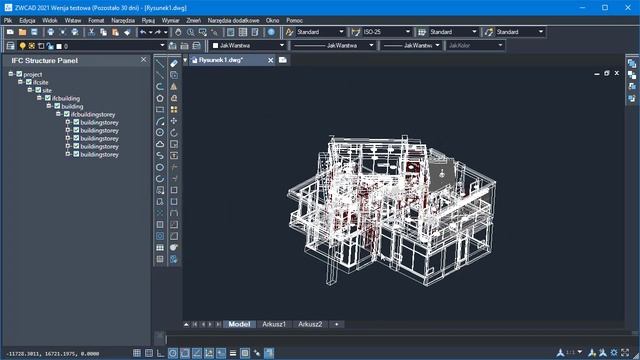The height and width of the screenshot is (360, 640).
Task: Open a file with the folder icon
Action: coord(22,32)
